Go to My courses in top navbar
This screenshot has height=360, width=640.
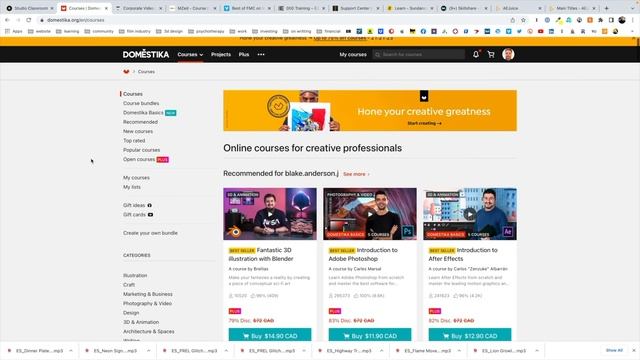pyautogui.click(x=353, y=54)
